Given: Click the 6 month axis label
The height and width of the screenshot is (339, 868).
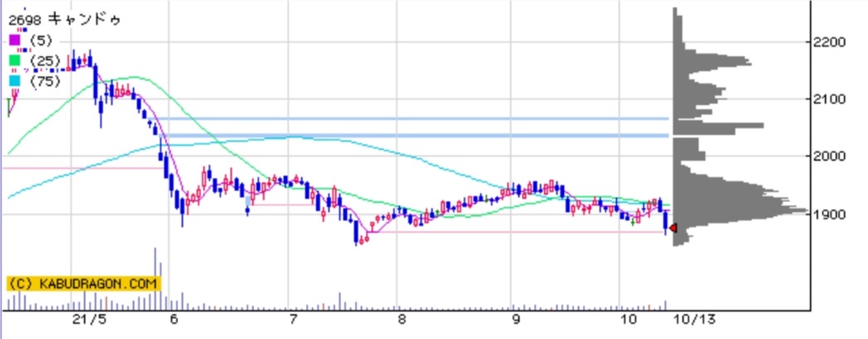Looking at the screenshot, I should pyautogui.click(x=174, y=320).
